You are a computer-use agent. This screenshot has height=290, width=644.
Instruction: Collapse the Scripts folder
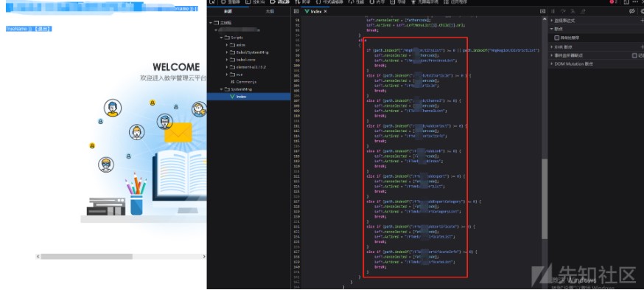(x=221, y=38)
